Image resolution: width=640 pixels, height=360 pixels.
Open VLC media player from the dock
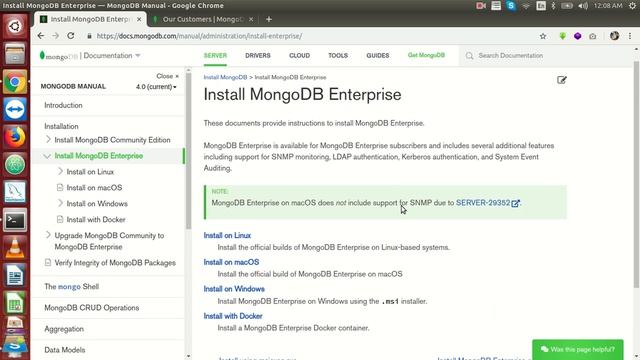pyautogui.click(x=15, y=248)
